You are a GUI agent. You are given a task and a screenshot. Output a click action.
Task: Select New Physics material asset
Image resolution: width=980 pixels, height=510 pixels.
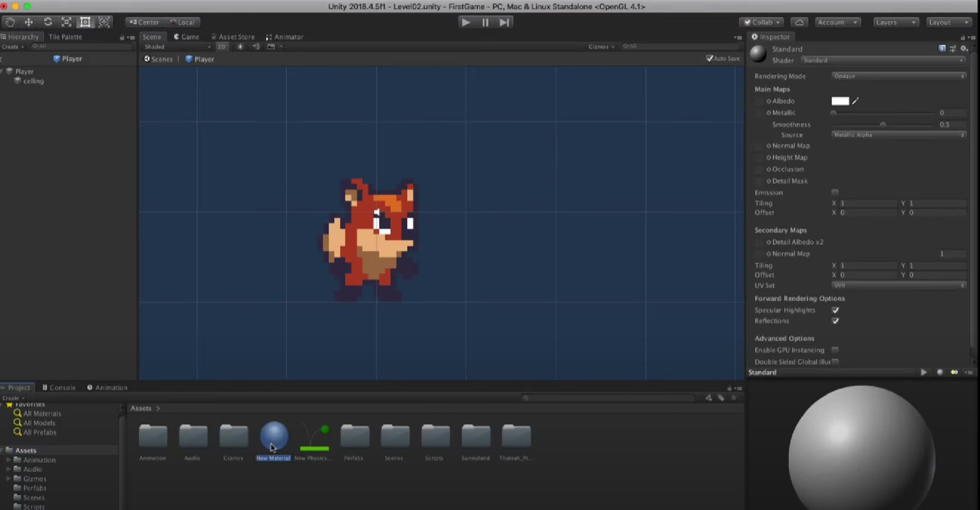(x=314, y=442)
